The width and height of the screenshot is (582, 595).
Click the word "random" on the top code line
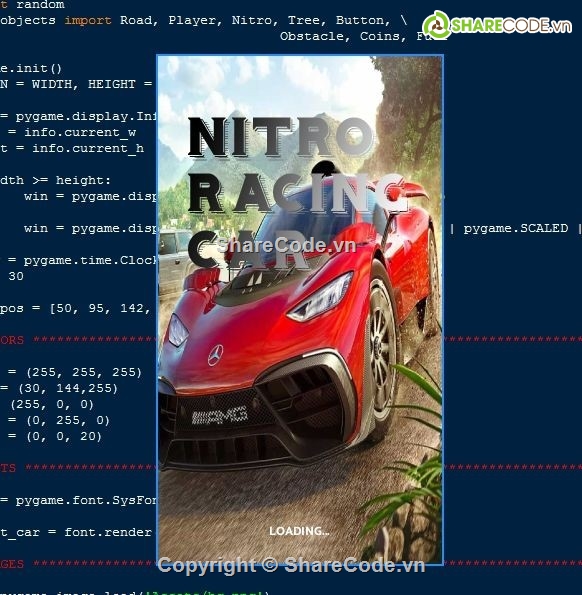[x=40, y=5]
